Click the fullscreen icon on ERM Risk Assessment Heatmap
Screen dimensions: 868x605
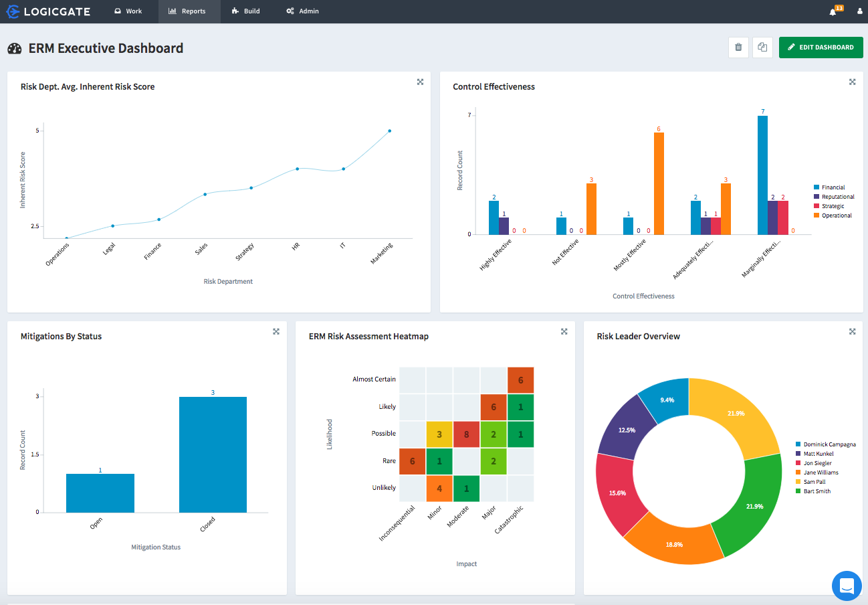coord(564,331)
